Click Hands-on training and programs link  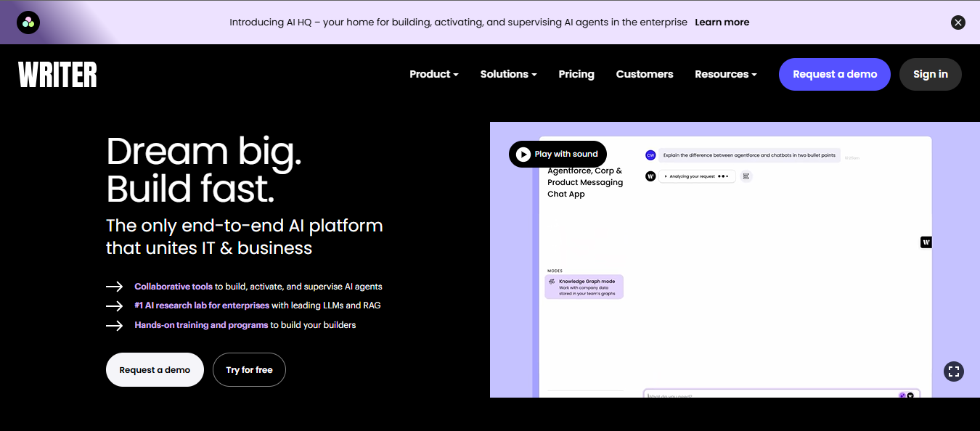pyautogui.click(x=201, y=325)
